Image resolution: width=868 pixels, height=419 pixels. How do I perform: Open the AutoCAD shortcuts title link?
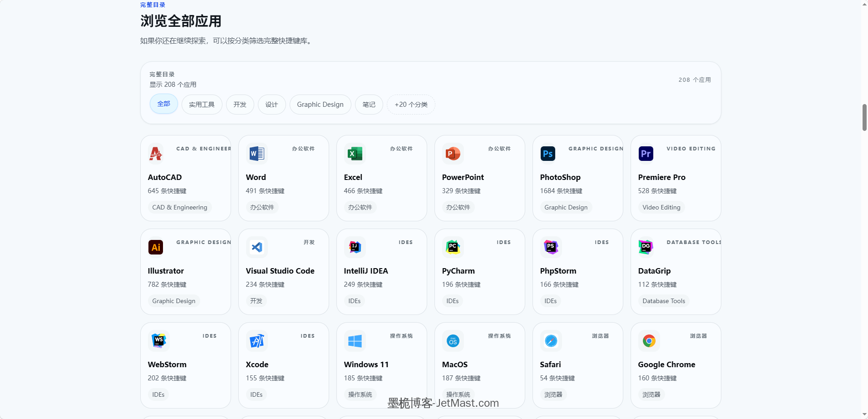click(165, 177)
